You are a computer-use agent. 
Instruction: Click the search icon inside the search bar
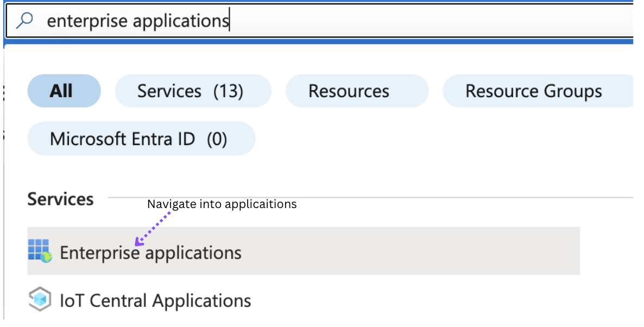[25, 19]
